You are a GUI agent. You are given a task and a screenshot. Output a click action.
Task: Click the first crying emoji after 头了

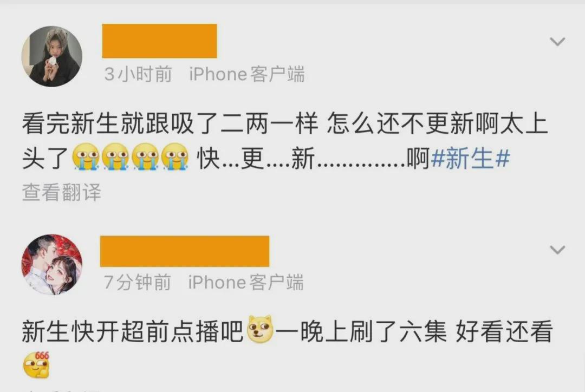tap(86, 156)
